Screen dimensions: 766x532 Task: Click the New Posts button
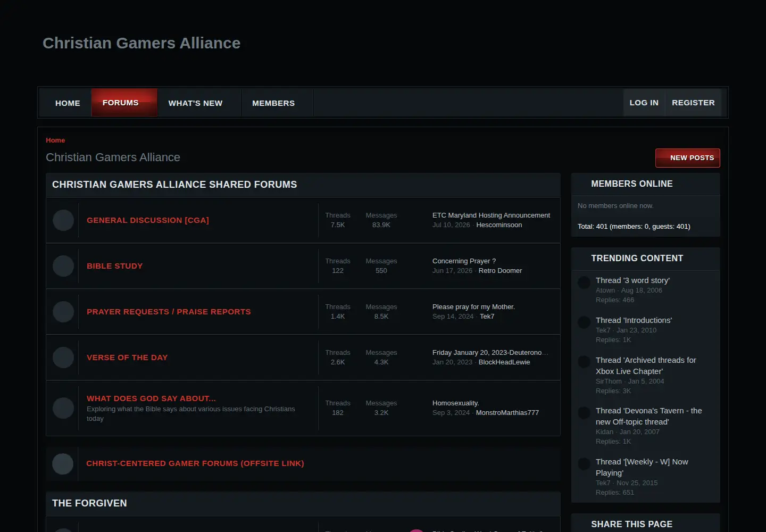coord(688,158)
